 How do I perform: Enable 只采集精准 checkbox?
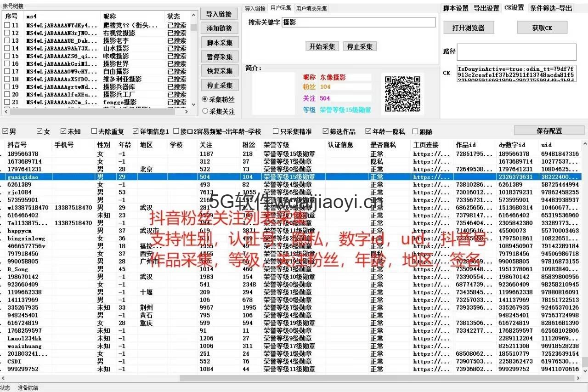point(276,131)
